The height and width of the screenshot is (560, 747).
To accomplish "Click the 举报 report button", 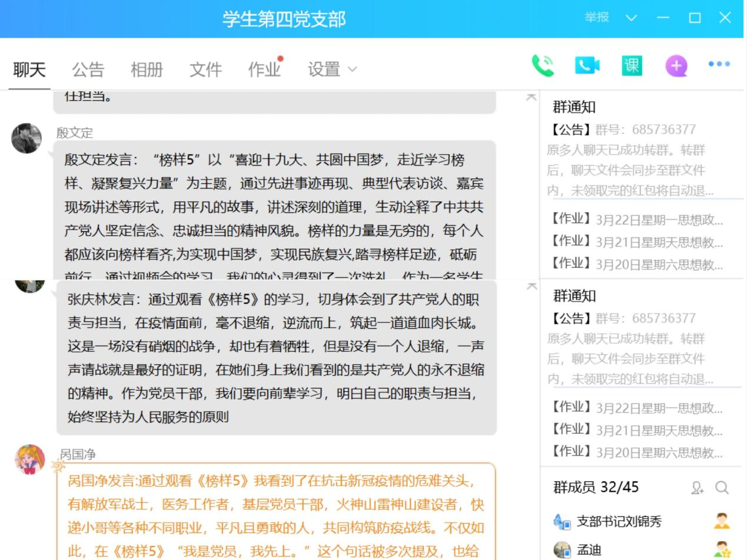I will pos(596,18).
